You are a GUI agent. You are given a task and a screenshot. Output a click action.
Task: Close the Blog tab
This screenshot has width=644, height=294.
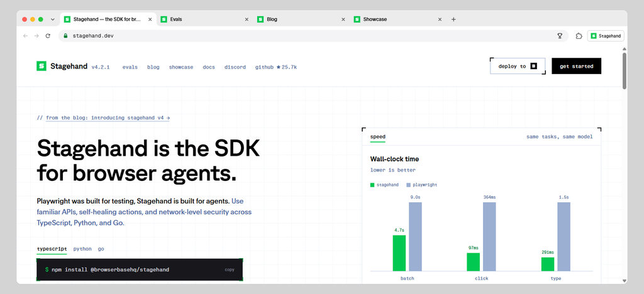pyautogui.click(x=343, y=19)
